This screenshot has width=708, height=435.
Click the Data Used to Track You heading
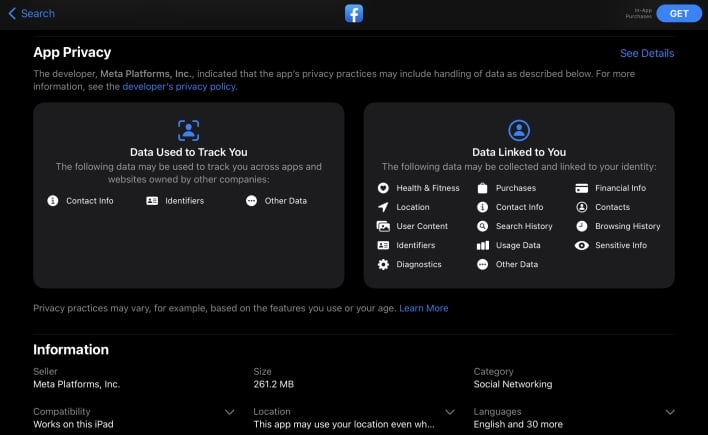click(188, 152)
